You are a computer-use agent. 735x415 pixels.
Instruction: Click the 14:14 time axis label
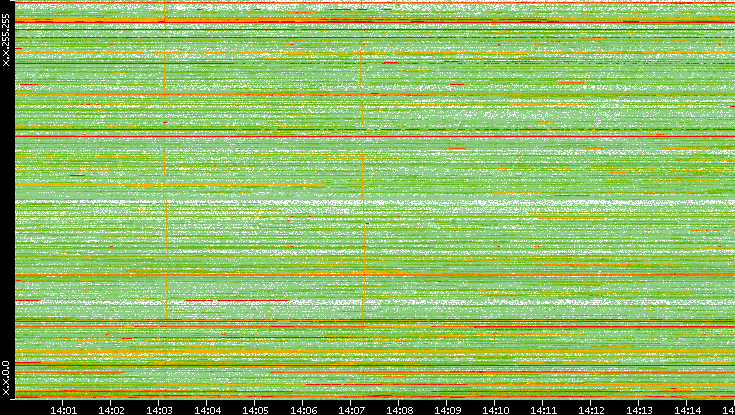[688, 410]
